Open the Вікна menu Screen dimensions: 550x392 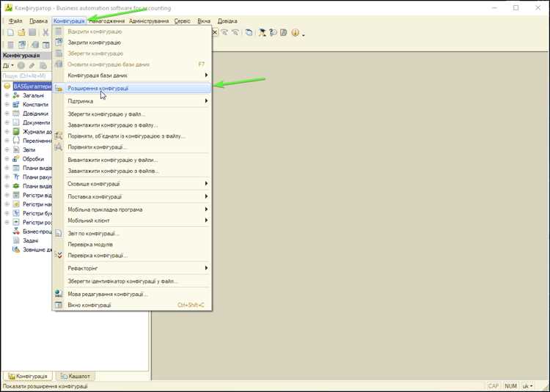point(204,21)
